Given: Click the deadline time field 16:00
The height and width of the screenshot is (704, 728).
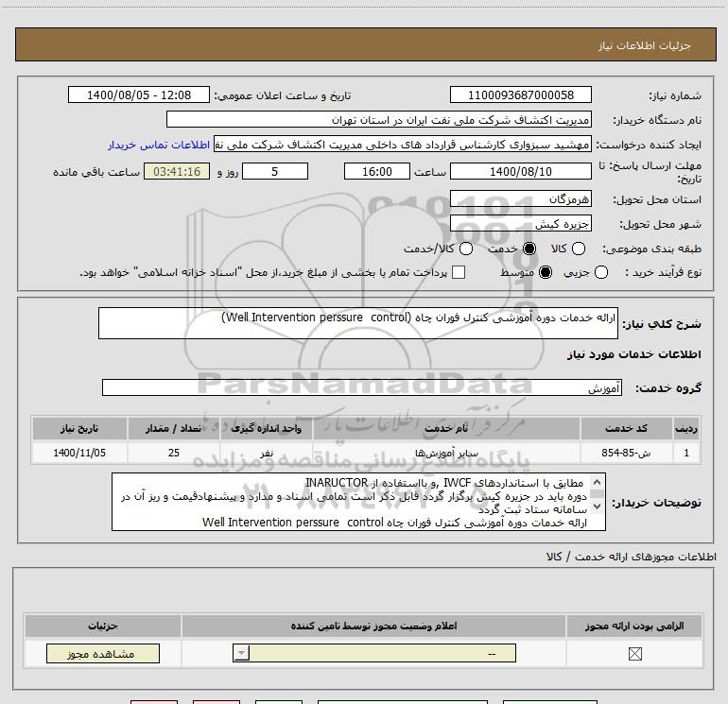Looking at the screenshot, I should [x=377, y=171].
